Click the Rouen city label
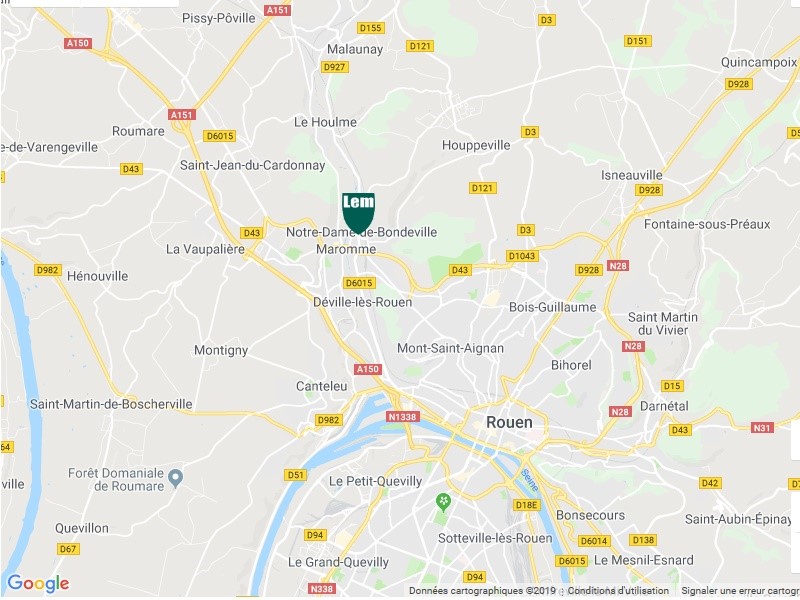This screenshot has width=800, height=600. tap(509, 422)
